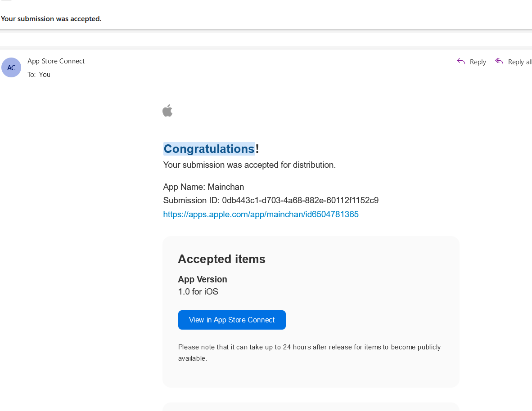
Task: Click the 'To:' label in header
Action: 32,75
